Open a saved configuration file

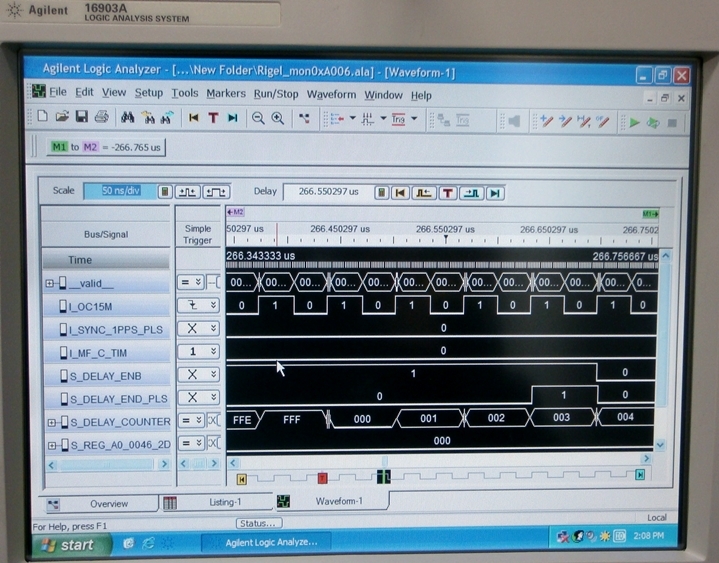62,116
